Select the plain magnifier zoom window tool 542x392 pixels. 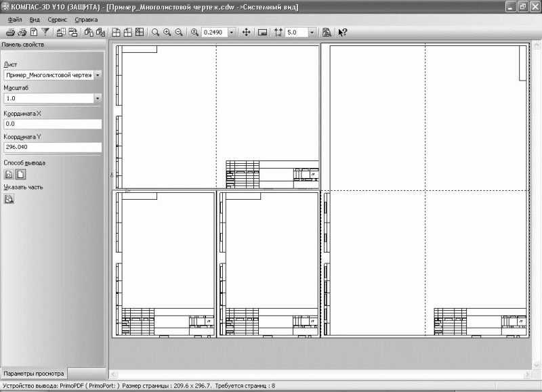156,32
